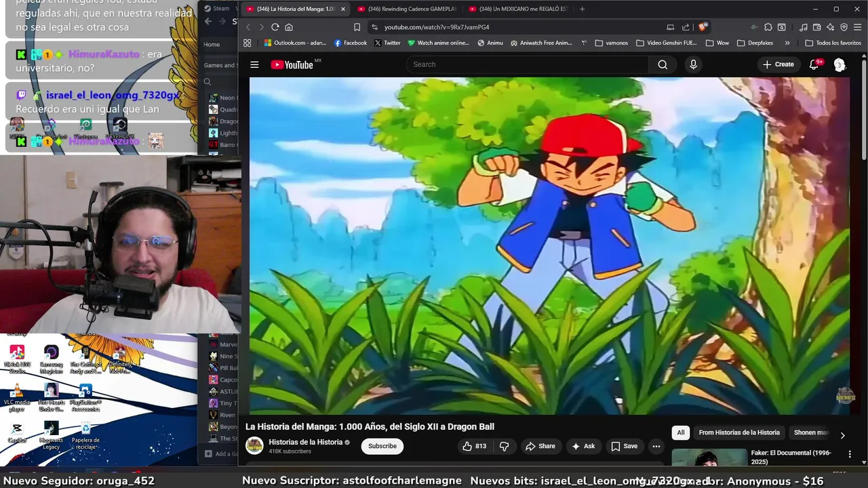This screenshot has width=868, height=488.
Task: Subscribe to Historias de la Historia
Action: [382, 446]
